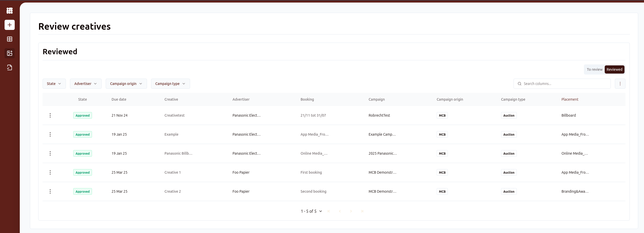Open row actions for Panasonic Billb… creative
The image size is (644, 233).
point(50,153)
